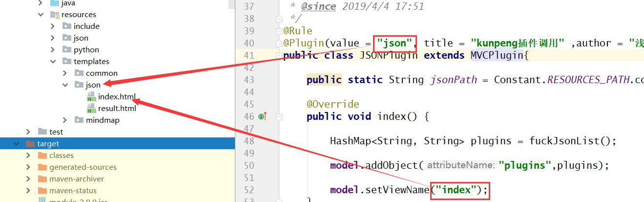Select the python folder

pos(86,50)
